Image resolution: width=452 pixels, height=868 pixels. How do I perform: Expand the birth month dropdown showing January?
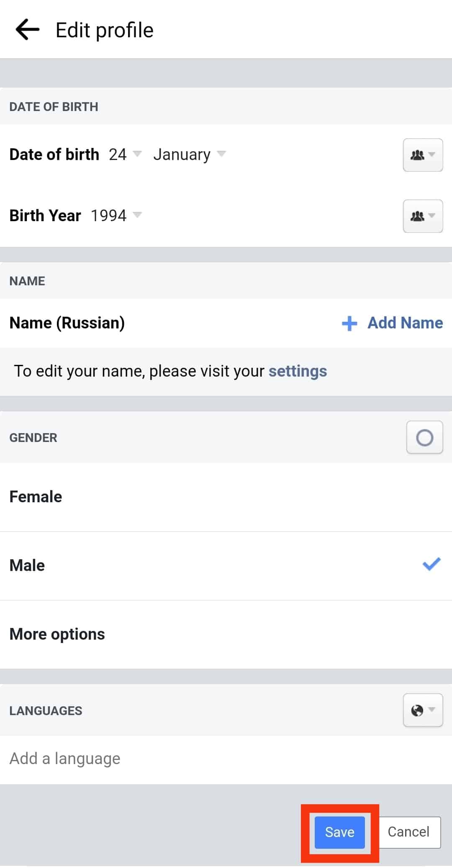pos(189,155)
